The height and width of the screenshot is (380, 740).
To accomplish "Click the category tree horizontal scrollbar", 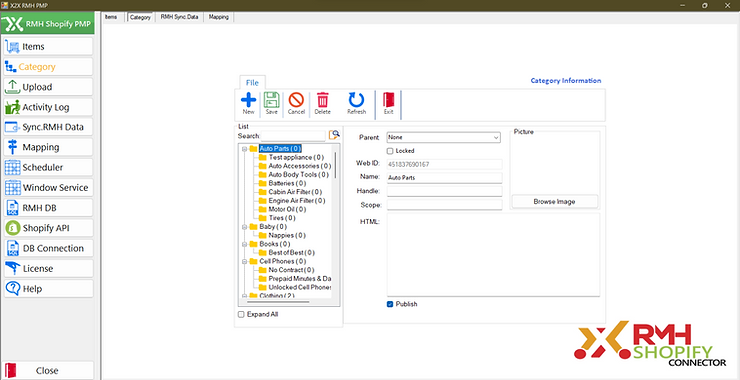I will coord(278,302).
